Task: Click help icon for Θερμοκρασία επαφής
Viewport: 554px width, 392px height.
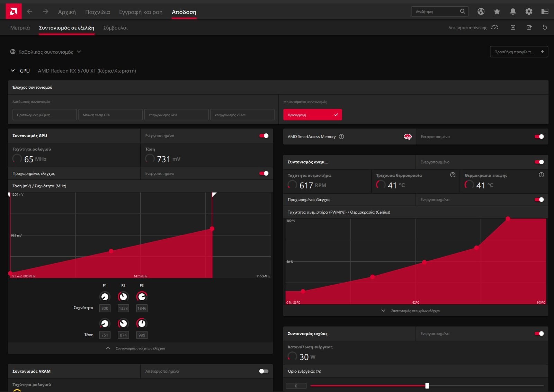Action: point(541,175)
